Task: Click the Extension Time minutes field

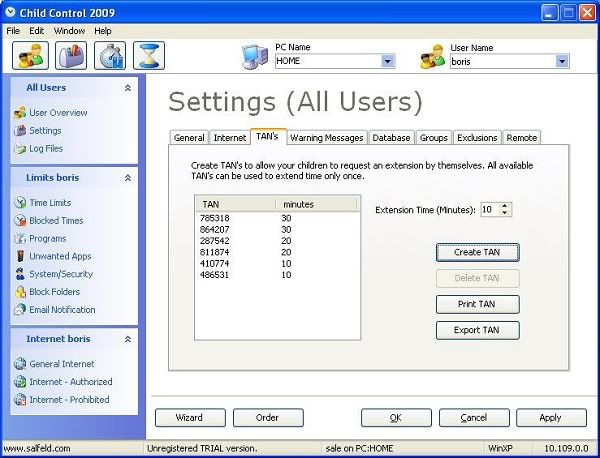Action: tap(490, 209)
